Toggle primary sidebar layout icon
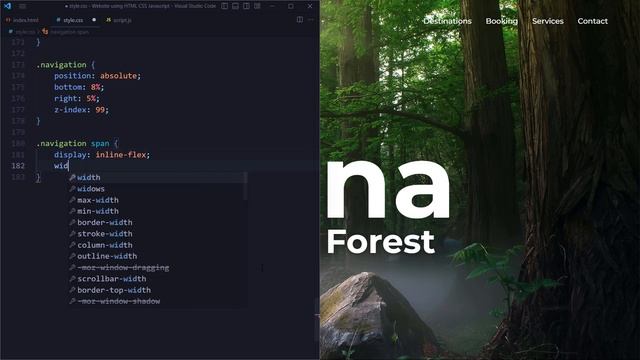Screen dimensions: 640x360 click(x=224, y=6)
